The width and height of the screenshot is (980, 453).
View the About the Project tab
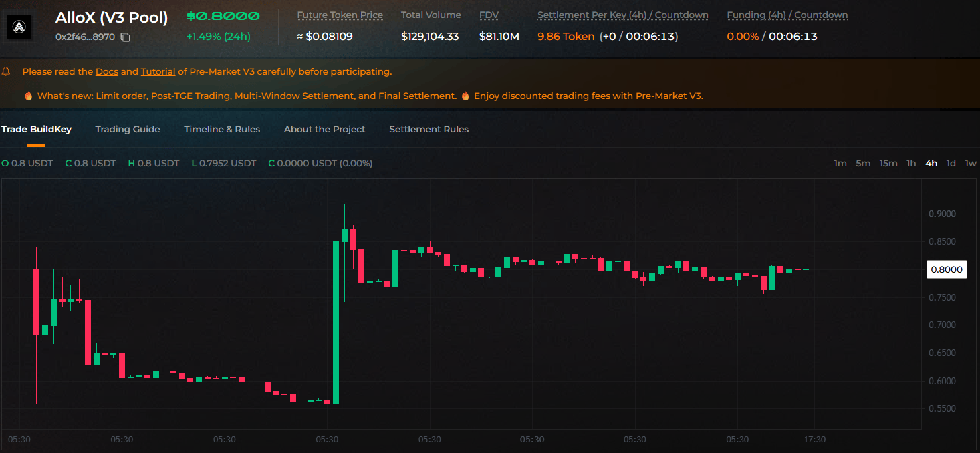point(324,129)
